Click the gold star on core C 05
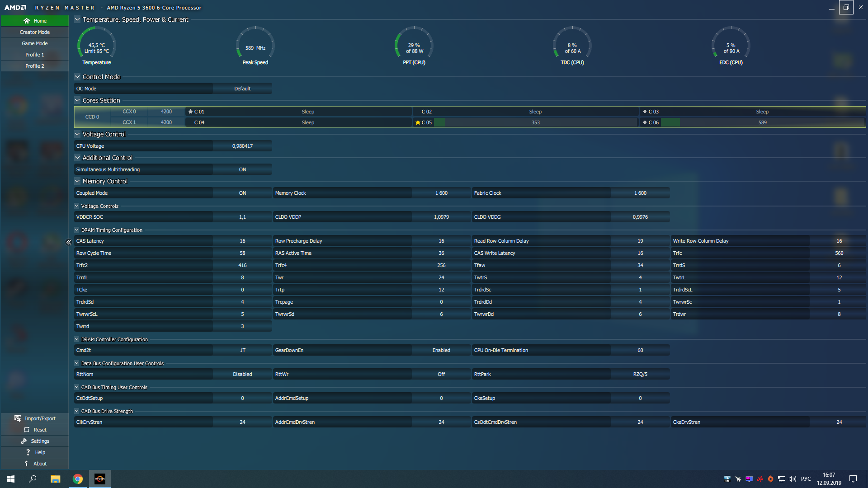 (418, 122)
